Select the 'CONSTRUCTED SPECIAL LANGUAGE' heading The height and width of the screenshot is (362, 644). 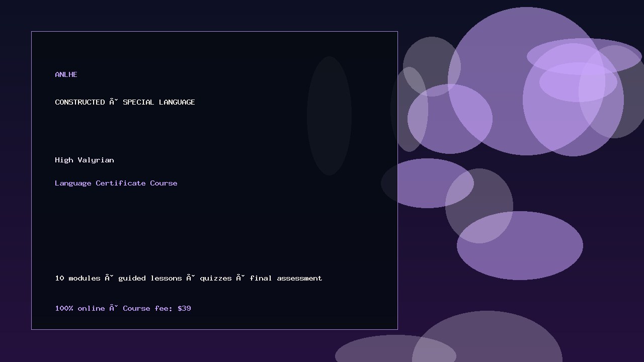(x=125, y=102)
